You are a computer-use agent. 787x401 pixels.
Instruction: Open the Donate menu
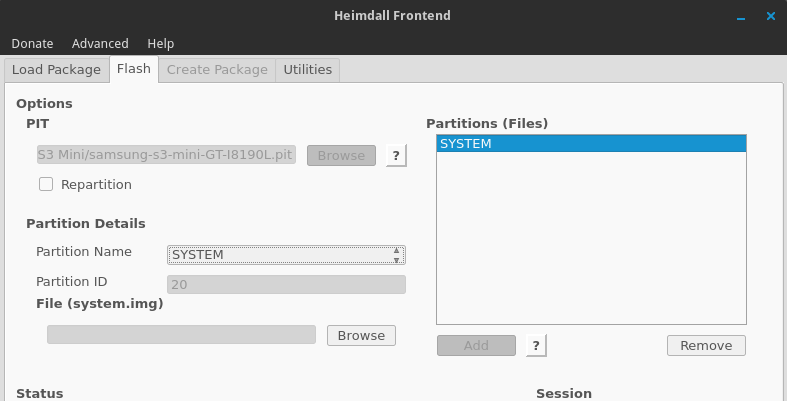click(32, 43)
